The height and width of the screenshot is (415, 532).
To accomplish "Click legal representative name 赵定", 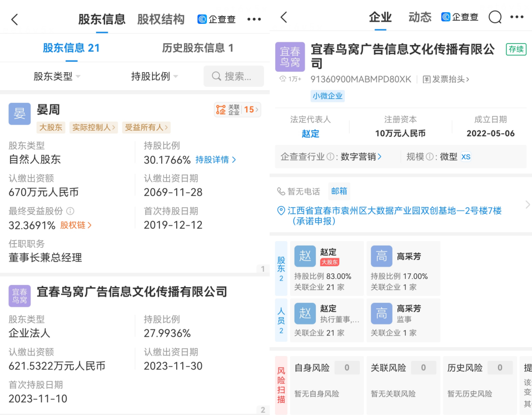I will (311, 134).
